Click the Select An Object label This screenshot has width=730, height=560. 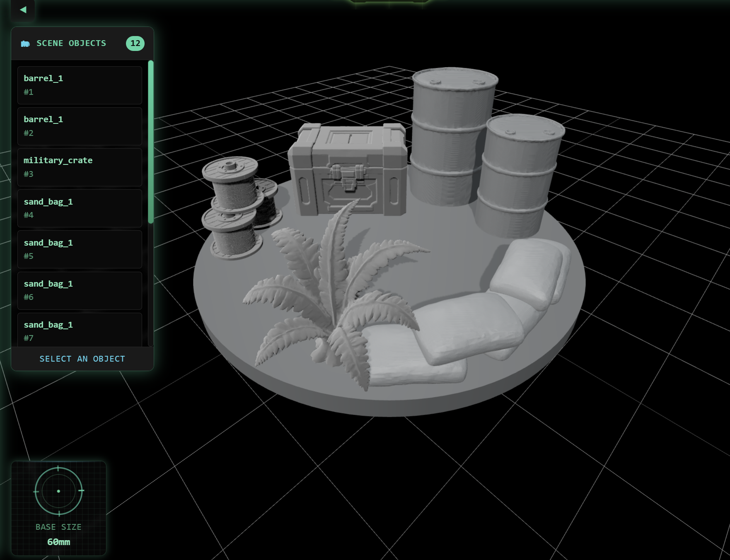pyautogui.click(x=82, y=359)
